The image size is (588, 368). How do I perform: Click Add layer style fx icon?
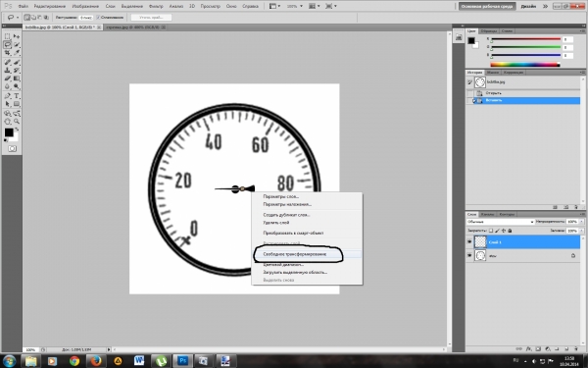[529, 348]
